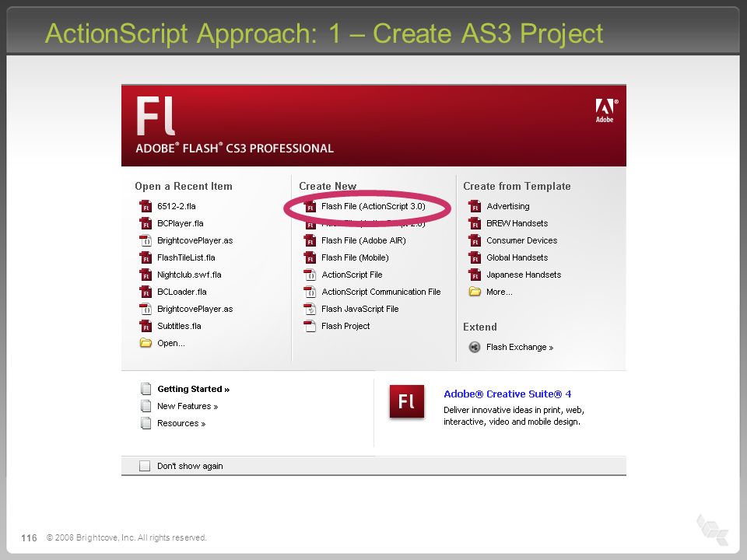Create a new Flash File (ActionScript 3.0)

pos(373,206)
